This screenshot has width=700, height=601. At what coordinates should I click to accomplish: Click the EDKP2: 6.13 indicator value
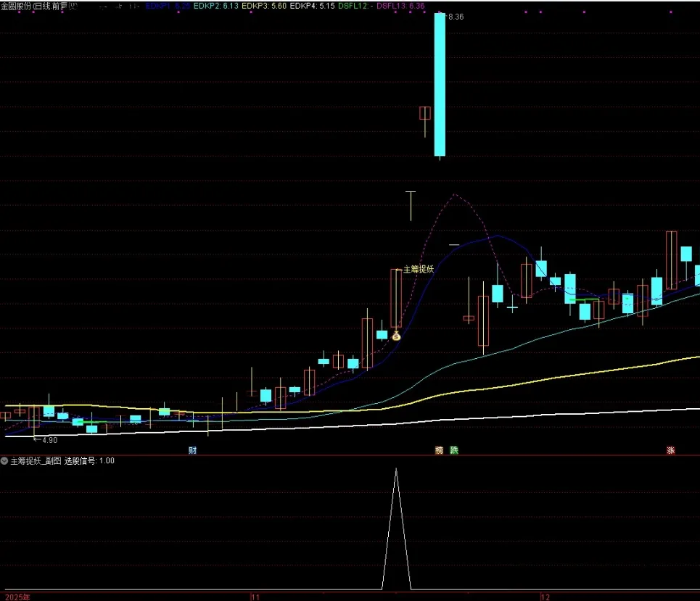[x=216, y=7]
